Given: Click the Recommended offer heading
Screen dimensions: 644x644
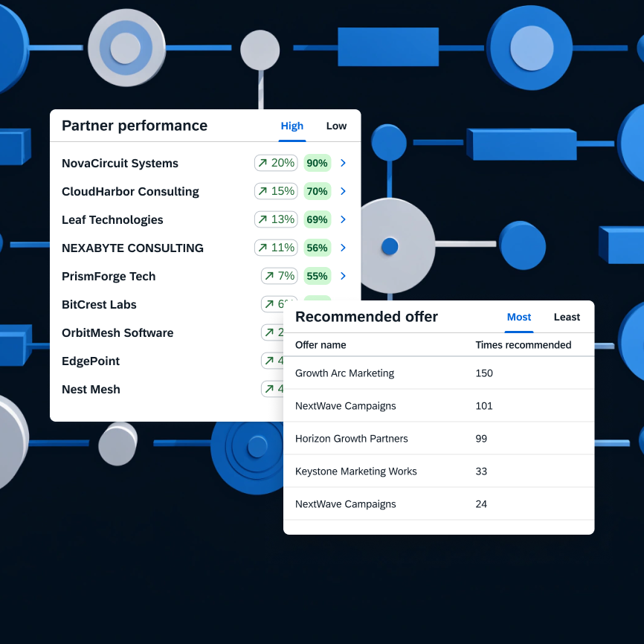Looking at the screenshot, I should [367, 317].
